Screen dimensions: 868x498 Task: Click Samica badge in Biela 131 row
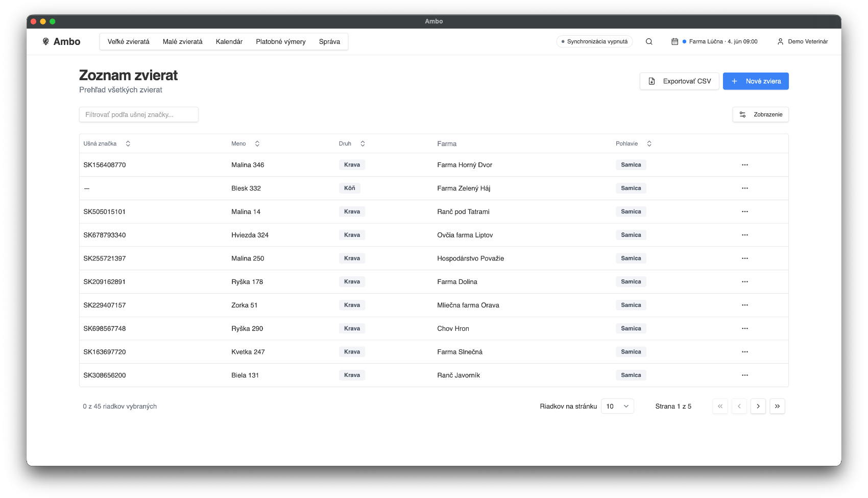pos(631,375)
